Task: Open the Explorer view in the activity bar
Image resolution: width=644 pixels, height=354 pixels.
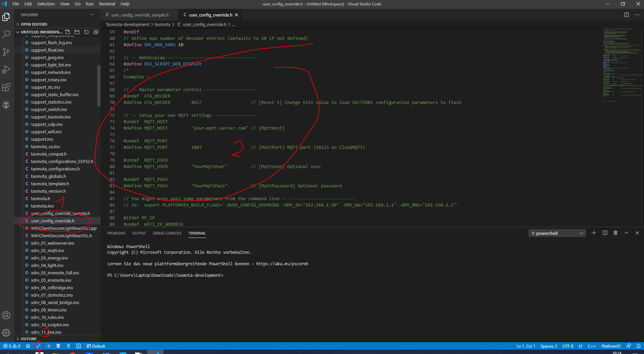Action: click(x=6, y=17)
